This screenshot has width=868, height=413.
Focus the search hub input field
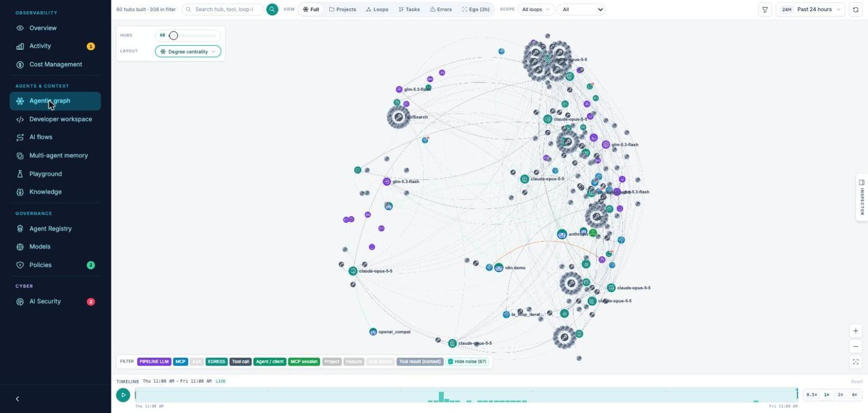click(x=223, y=10)
